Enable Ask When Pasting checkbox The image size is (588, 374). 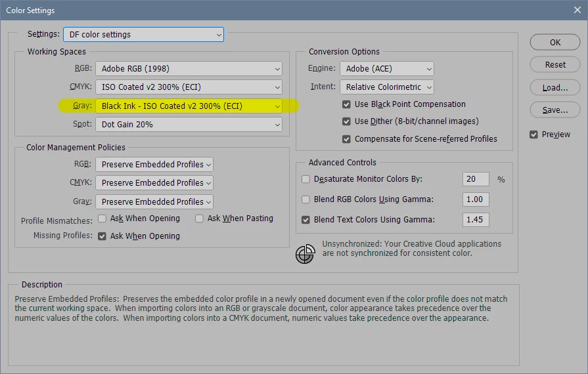[x=199, y=218]
